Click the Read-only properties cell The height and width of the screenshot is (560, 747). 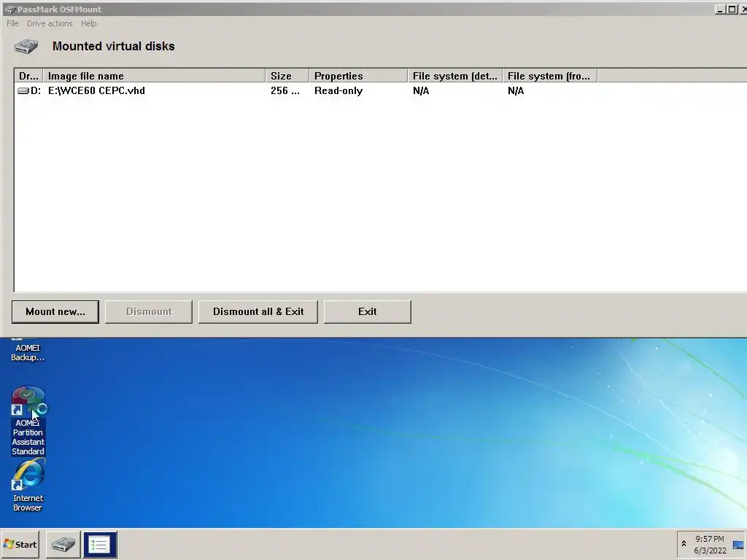tap(338, 90)
